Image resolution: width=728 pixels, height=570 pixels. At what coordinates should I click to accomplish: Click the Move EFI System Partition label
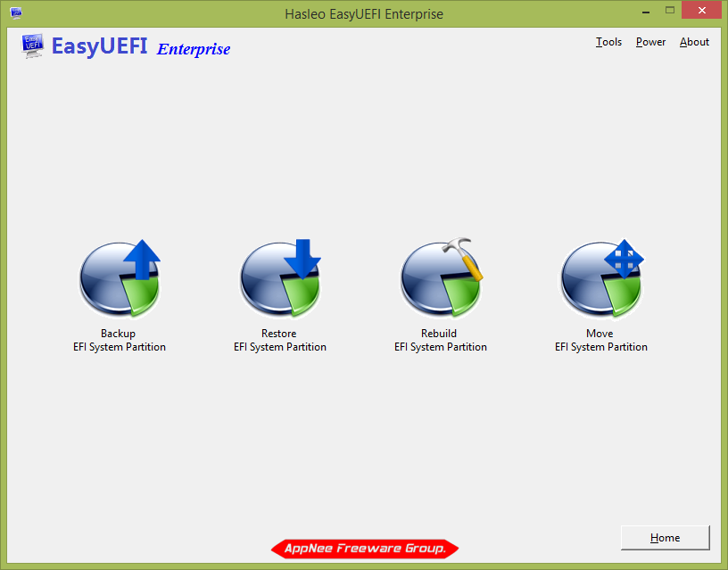pos(601,340)
